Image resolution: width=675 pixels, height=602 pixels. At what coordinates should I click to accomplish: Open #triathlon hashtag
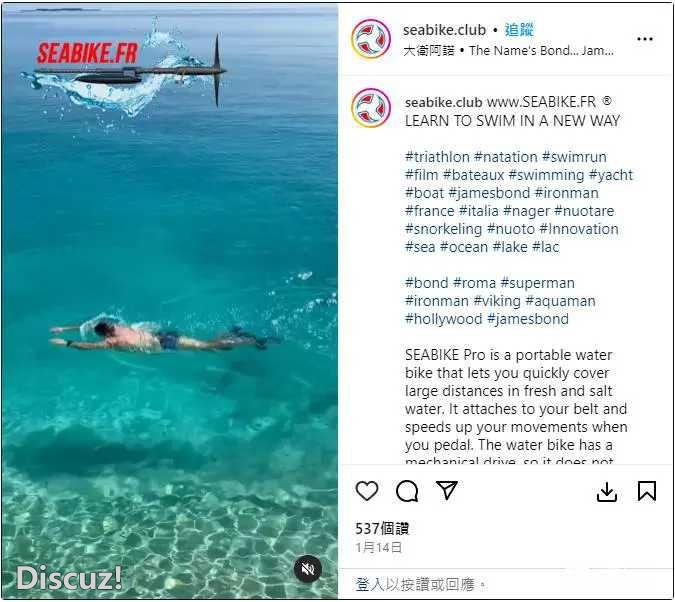pyautogui.click(x=437, y=157)
